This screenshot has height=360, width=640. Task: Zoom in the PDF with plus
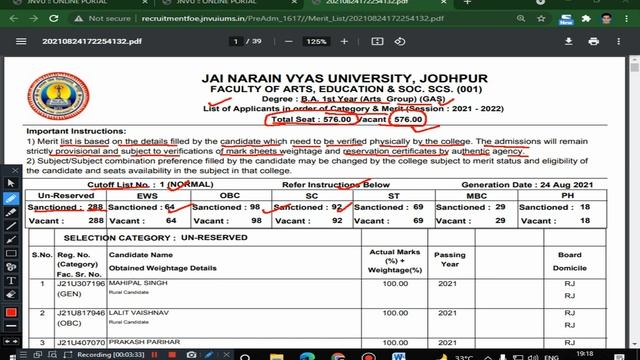click(344, 42)
